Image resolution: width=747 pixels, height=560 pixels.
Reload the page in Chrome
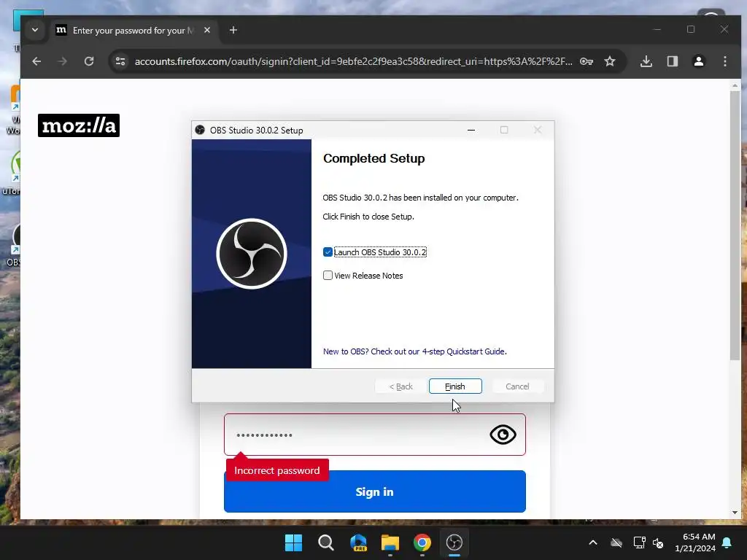pos(89,61)
